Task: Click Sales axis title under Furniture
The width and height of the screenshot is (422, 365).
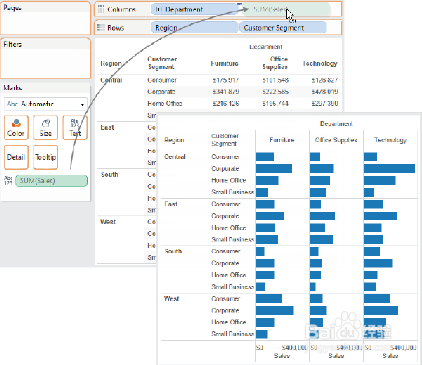Action: (282, 356)
